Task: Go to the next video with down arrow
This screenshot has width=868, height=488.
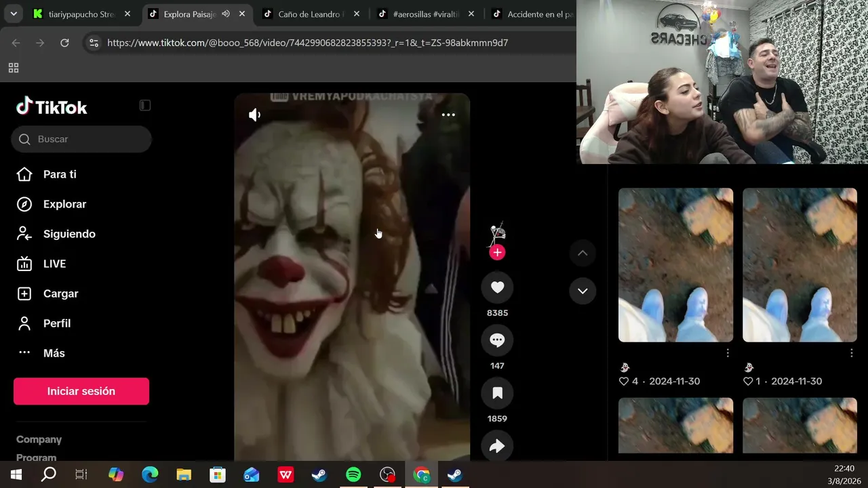Action: pos(583,291)
